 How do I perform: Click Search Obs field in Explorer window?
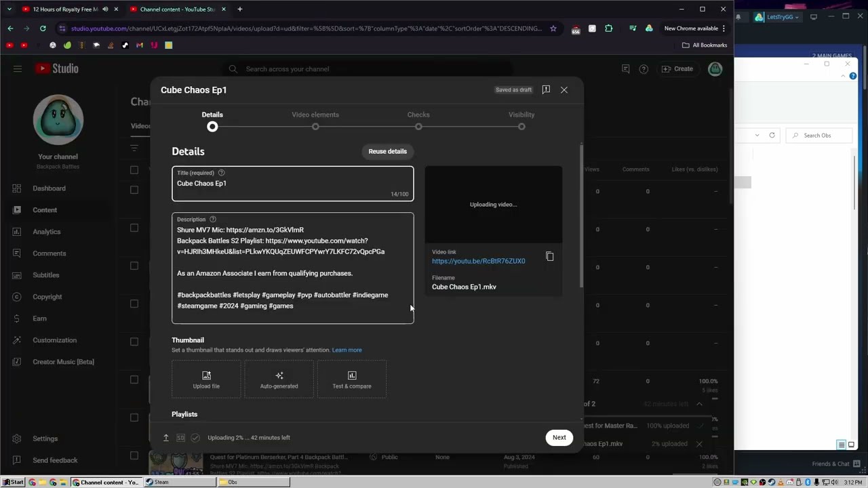(x=821, y=136)
